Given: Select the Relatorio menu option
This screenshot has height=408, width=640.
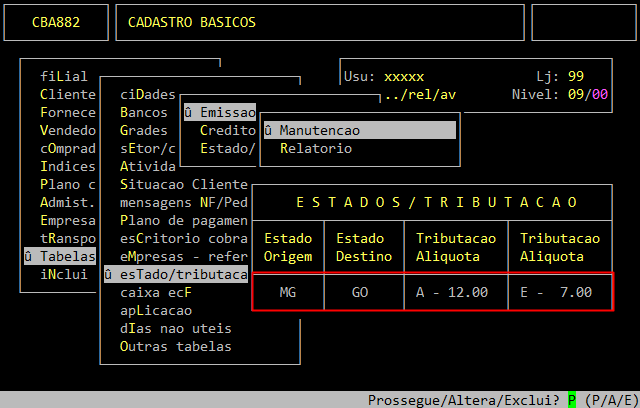Looking at the screenshot, I should pos(315,148).
